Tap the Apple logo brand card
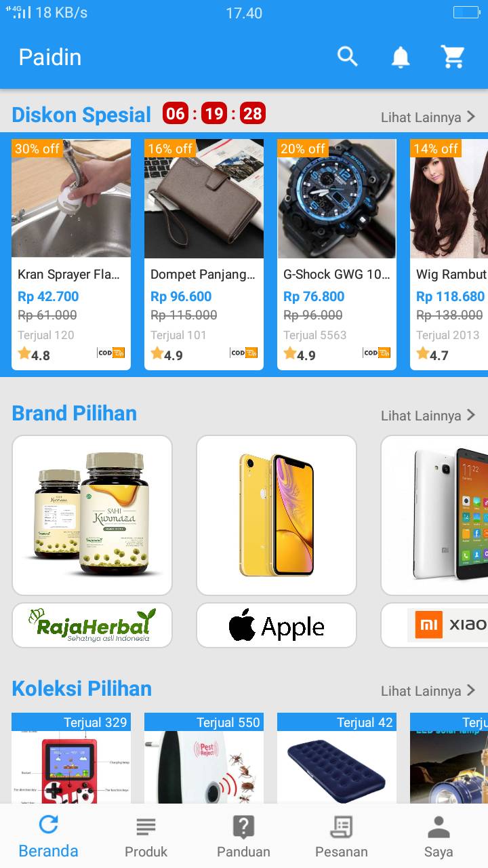The height and width of the screenshot is (868, 488). (x=277, y=625)
